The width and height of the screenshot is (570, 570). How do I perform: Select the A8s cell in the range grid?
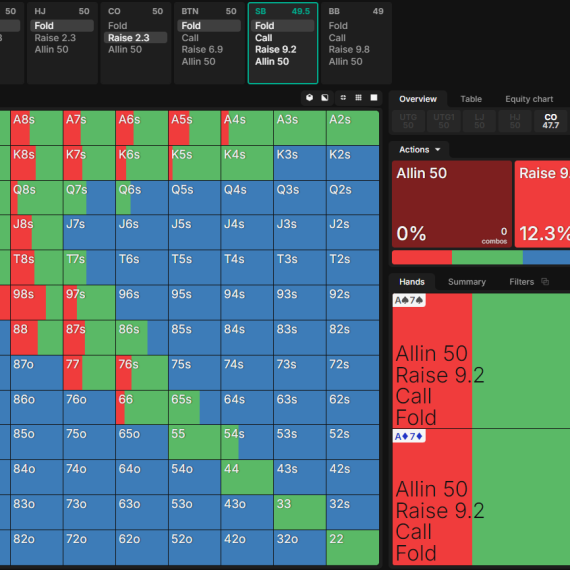click(37, 128)
